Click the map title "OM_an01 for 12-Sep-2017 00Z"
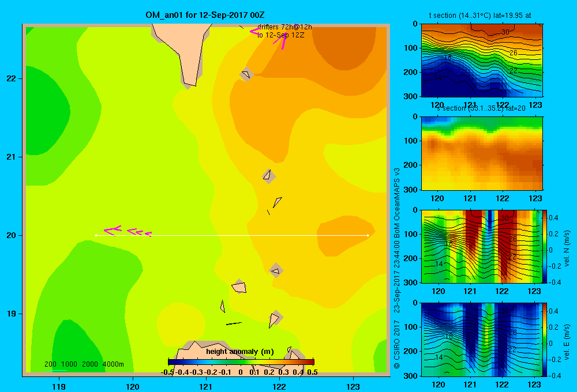 pos(205,15)
